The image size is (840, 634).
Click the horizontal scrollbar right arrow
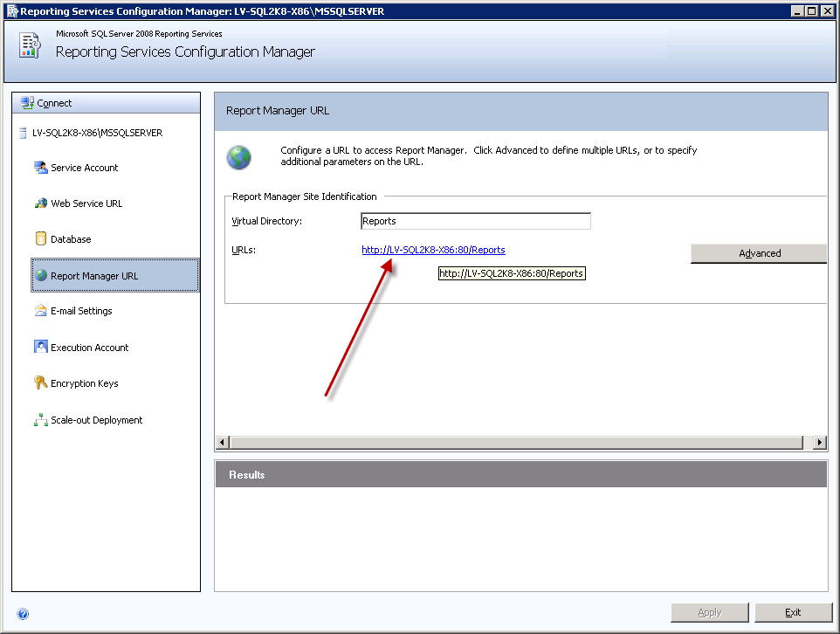(x=819, y=443)
